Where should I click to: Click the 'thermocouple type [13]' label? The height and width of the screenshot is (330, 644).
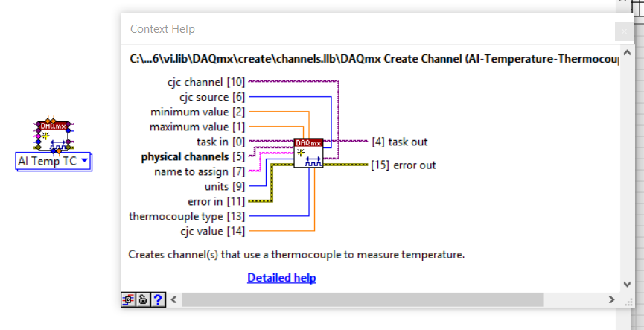(187, 216)
